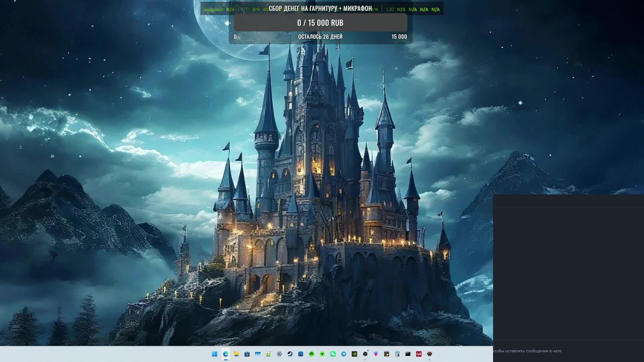The height and width of the screenshot is (362, 644).
Task: Click the 'LAT N/A' overlay stat
Action: tap(396, 9)
